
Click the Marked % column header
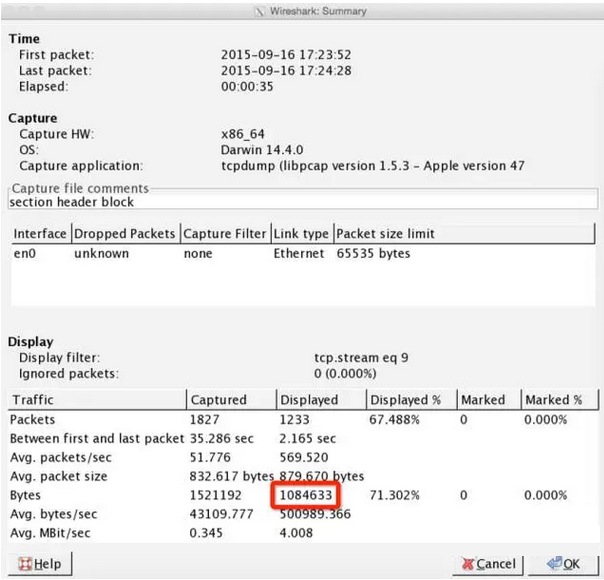[x=553, y=400]
